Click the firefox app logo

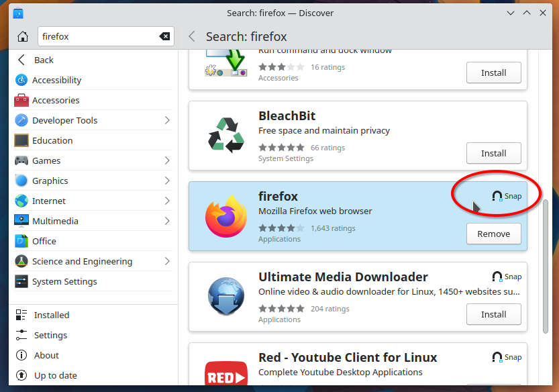(x=225, y=216)
